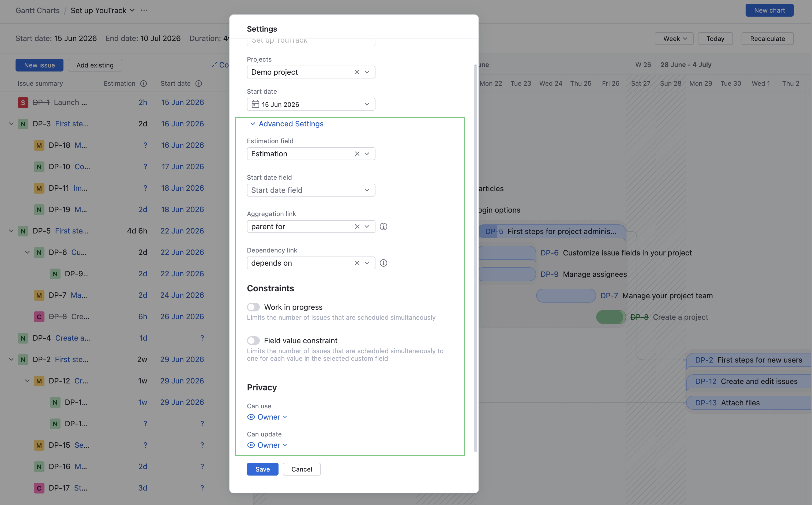Click the 26 Jun 2026 start date for DP-8
Viewport: 812px width, 505px height.
[182, 316]
